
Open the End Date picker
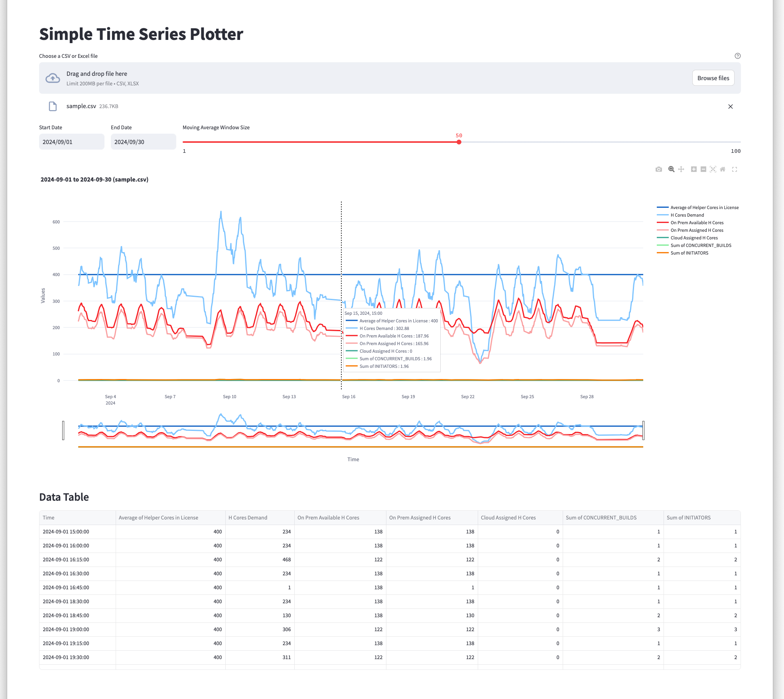[x=143, y=142]
